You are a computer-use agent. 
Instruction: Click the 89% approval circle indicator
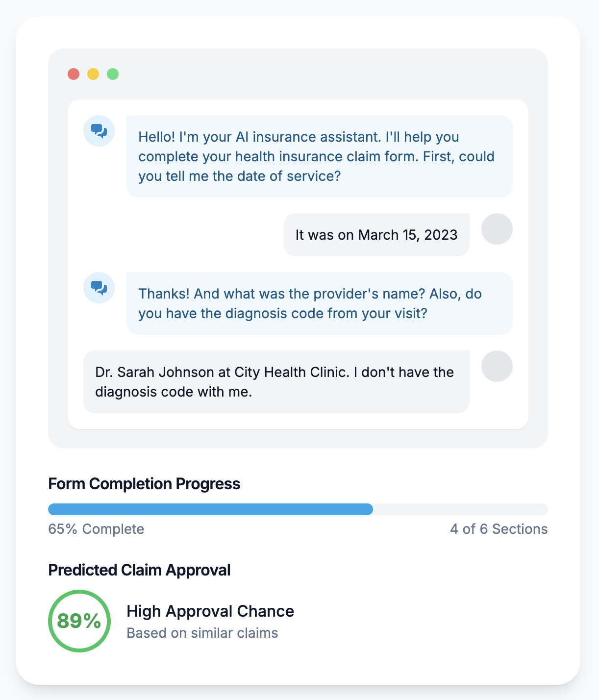pyautogui.click(x=79, y=621)
